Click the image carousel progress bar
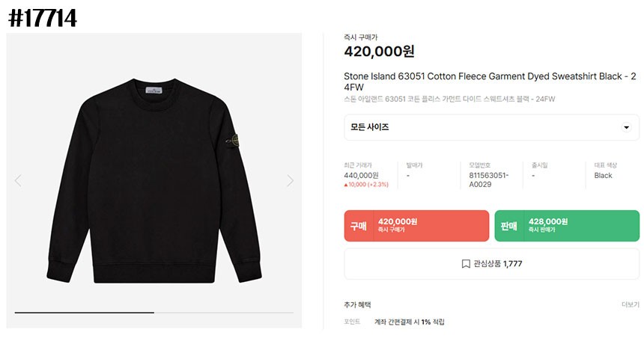Image resolution: width=644 pixels, height=362 pixels. 154,313
